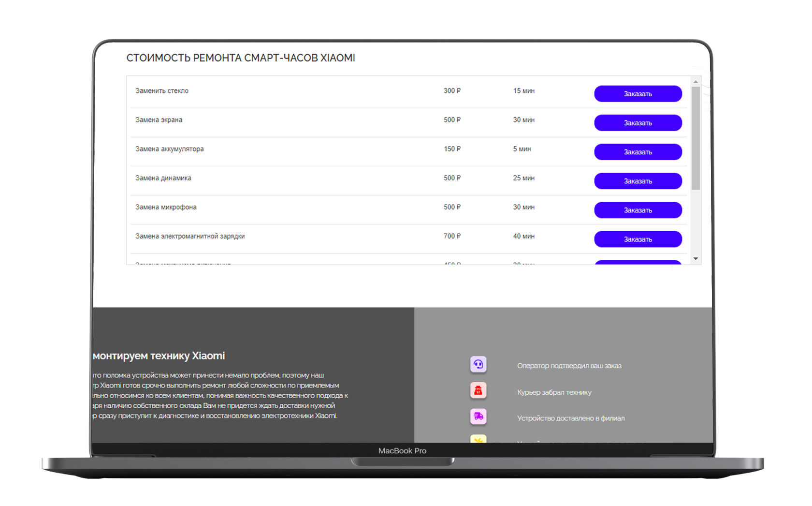
Task: Click the 'Замена динамика' row label
Action: click(x=163, y=178)
